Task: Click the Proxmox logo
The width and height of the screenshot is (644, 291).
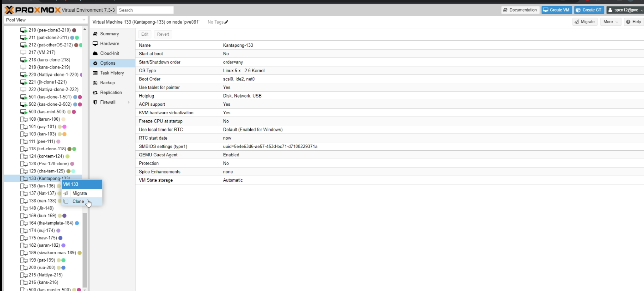Action: click(32, 10)
